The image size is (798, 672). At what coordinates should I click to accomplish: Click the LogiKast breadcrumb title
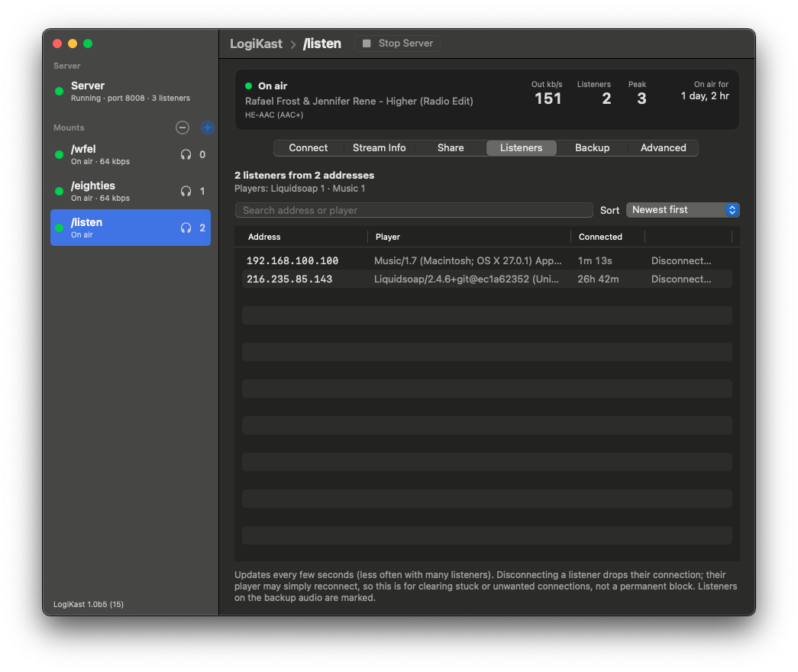tap(256, 44)
